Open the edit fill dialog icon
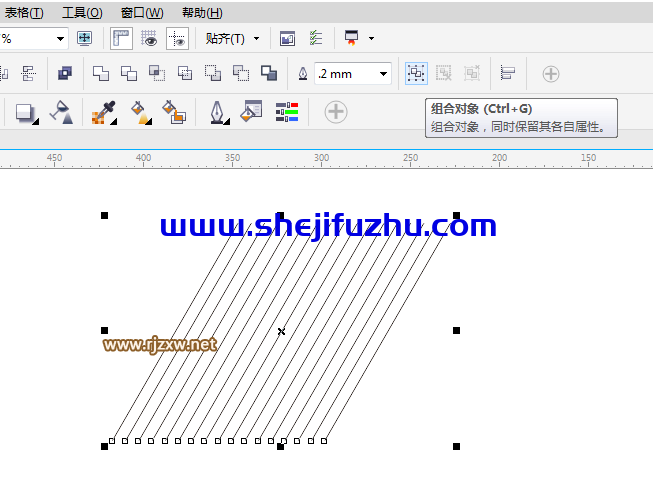The width and height of the screenshot is (653, 502). (x=251, y=111)
